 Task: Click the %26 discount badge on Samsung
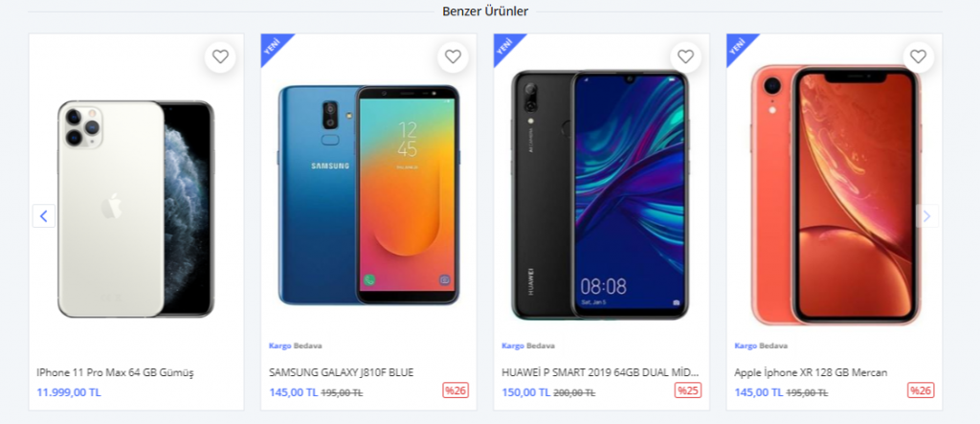456,391
